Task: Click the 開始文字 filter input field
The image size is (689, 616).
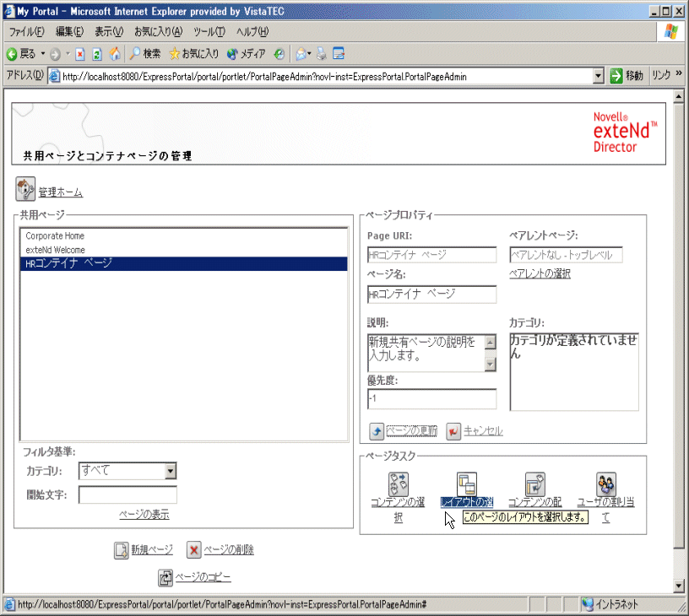Action: (x=127, y=494)
